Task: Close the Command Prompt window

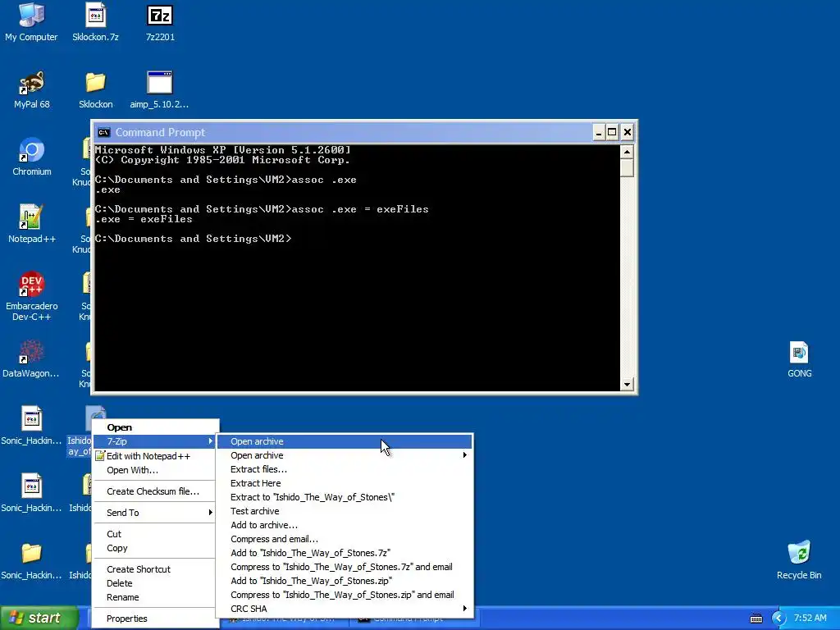Action: tap(628, 132)
